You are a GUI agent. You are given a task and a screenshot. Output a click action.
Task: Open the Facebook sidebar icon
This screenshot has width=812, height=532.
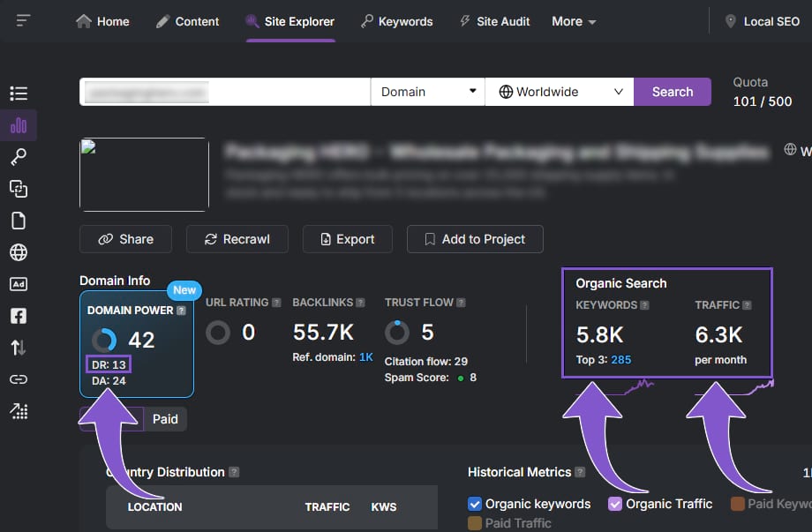coord(19,316)
